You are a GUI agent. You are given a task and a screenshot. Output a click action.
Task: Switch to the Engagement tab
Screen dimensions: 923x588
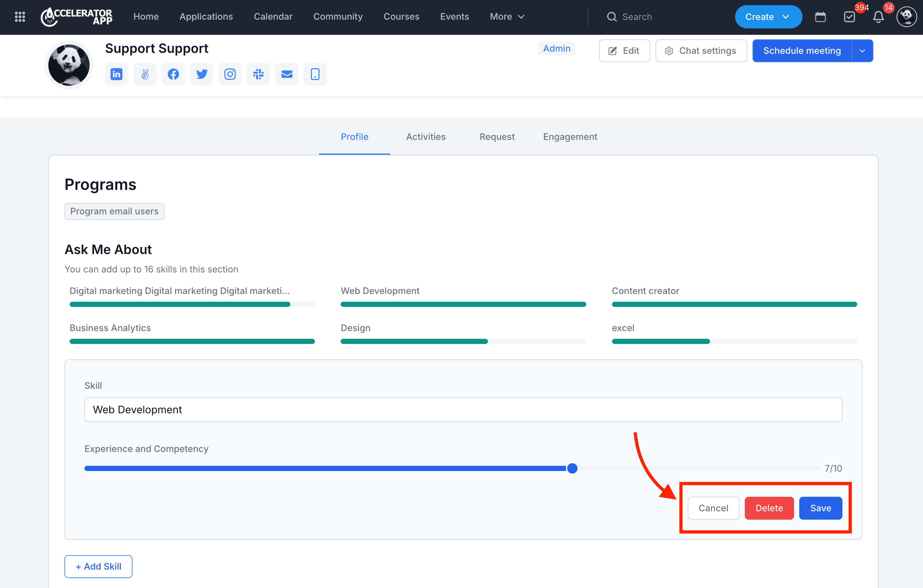pos(570,137)
